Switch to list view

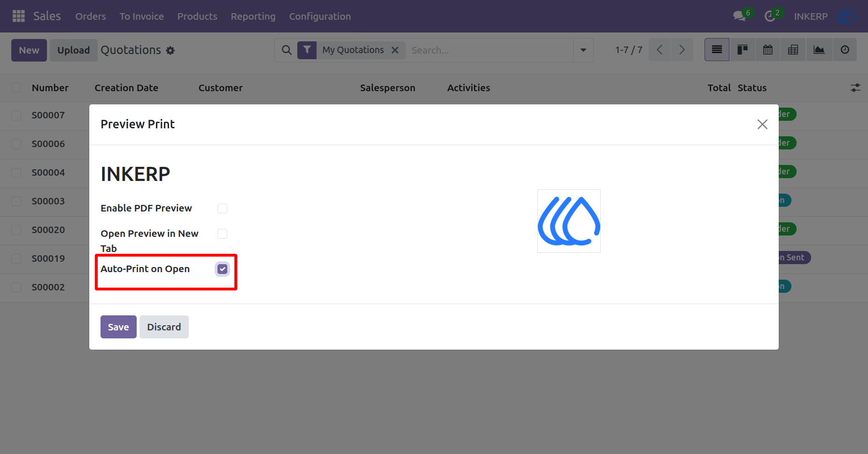(x=717, y=50)
